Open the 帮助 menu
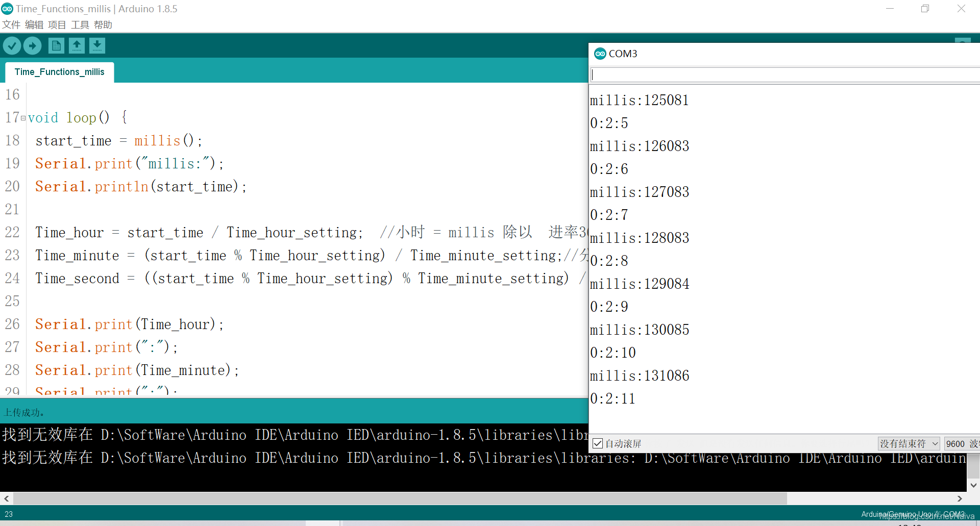The height and width of the screenshot is (526, 980). (103, 24)
